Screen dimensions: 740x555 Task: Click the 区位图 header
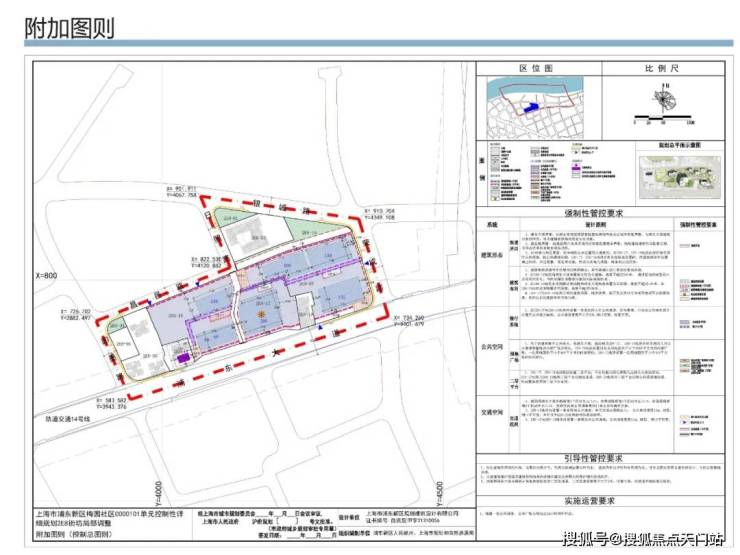pos(536,68)
